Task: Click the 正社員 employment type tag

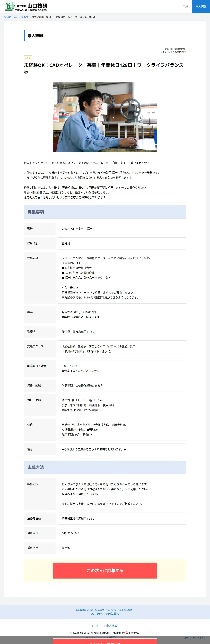Action: 28,58
